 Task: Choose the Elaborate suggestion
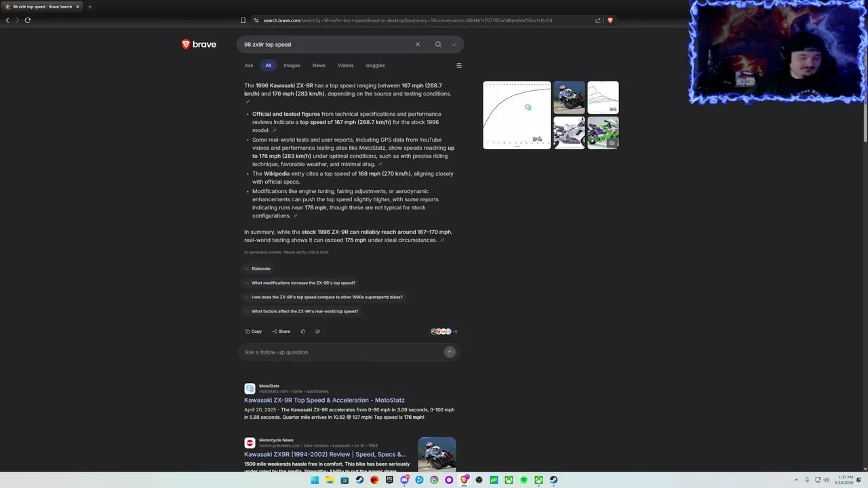[x=258, y=268]
